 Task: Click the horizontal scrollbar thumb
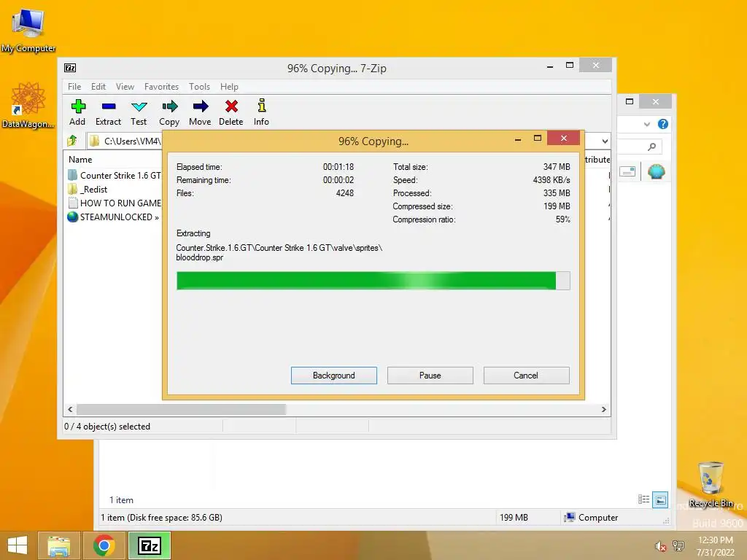[181, 410]
